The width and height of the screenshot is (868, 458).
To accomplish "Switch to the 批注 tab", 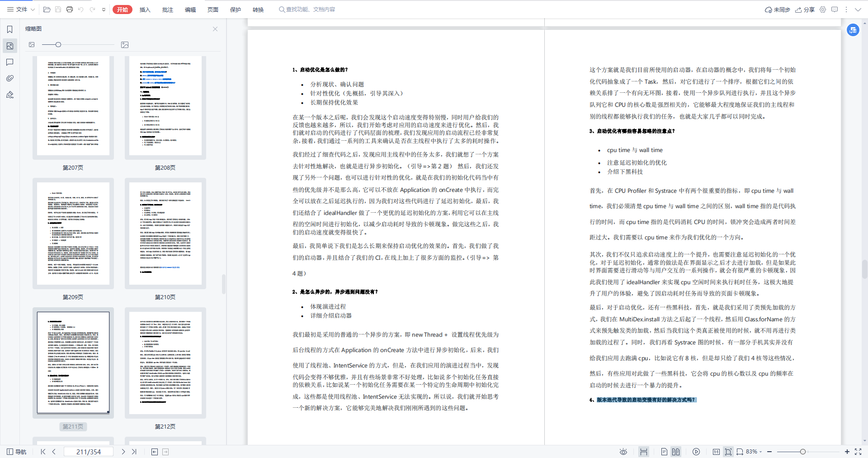I will point(168,10).
